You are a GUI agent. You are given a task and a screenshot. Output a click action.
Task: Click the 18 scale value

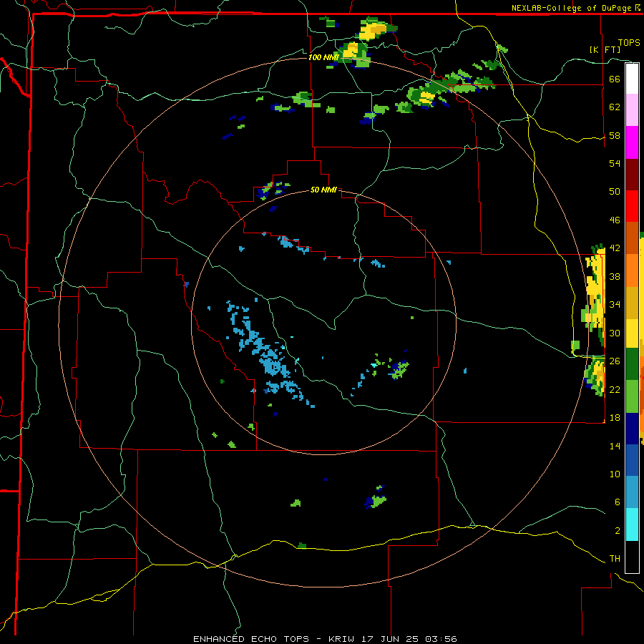click(615, 418)
